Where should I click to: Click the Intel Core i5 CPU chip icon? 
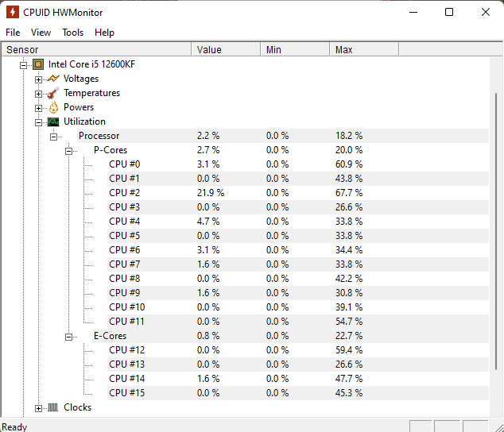(x=38, y=64)
